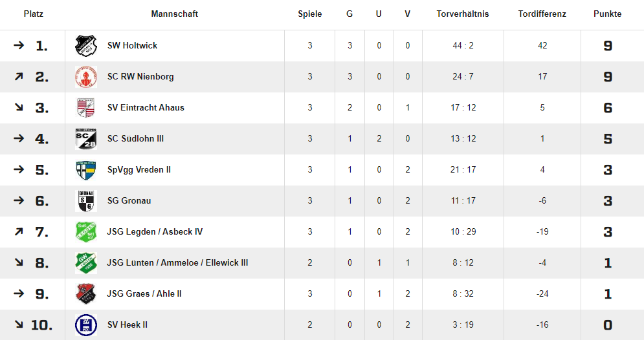This screenshot has height=340, width=644.
Task: Click the SC RW Nienborg red crest
Action: coord(86,77)
